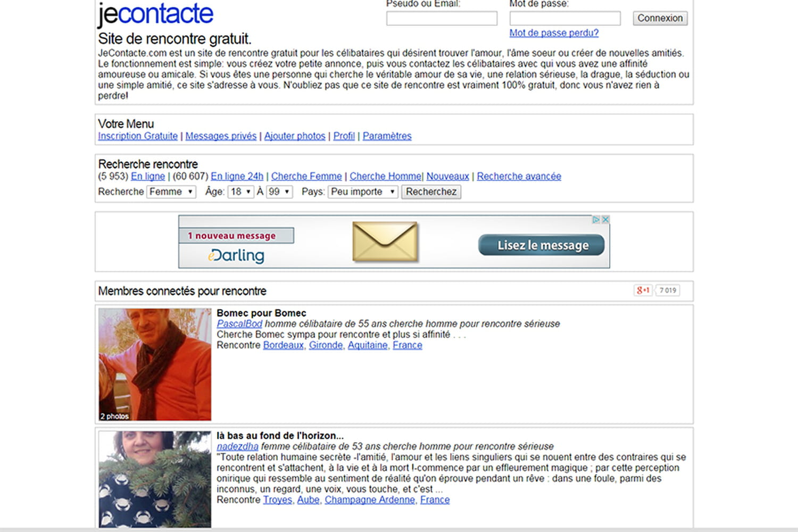Go to Inscription Gratuite in menu
Screen dimensions: 798x532
tap(138, 136)
